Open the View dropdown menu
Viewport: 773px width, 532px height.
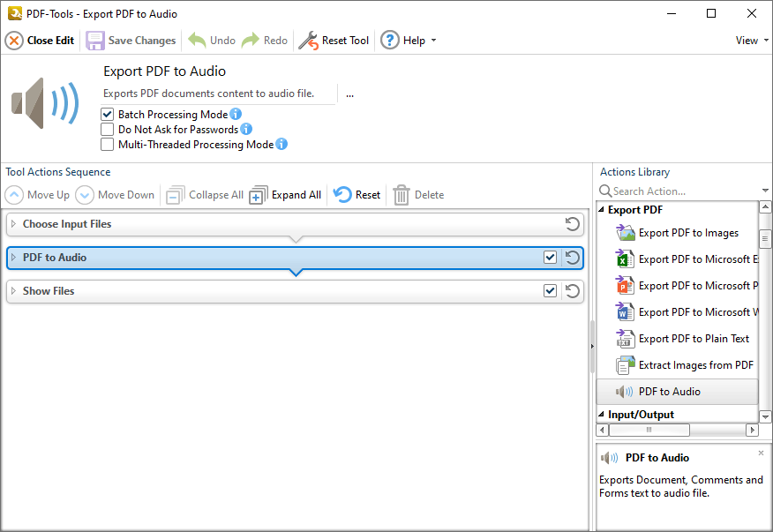[x=752, y=41]
